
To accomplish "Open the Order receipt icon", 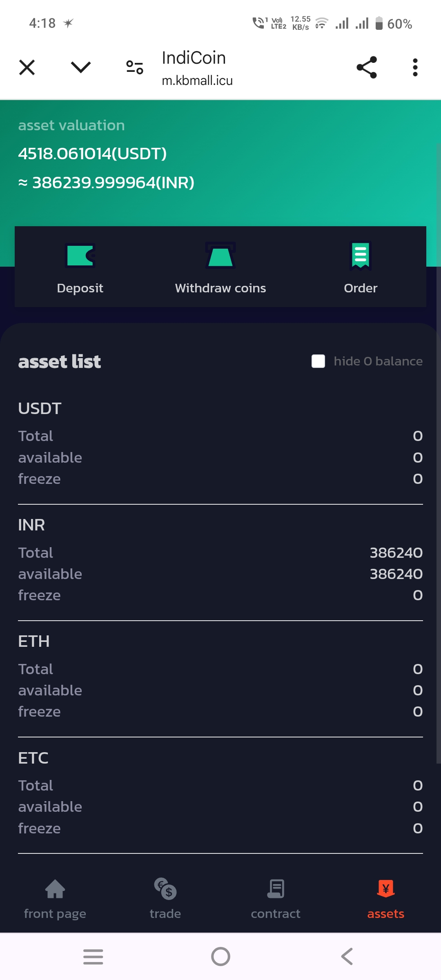I will click(x=361, y=256).
